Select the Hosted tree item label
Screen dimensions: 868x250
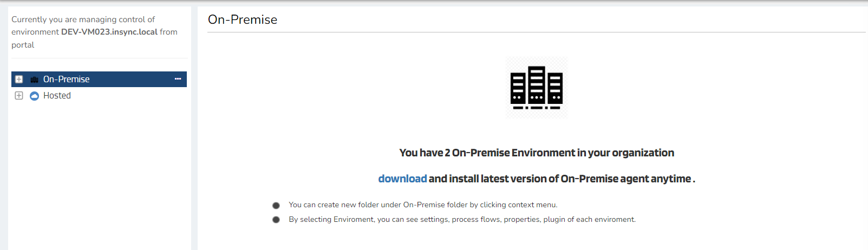[x=57, y=96]
